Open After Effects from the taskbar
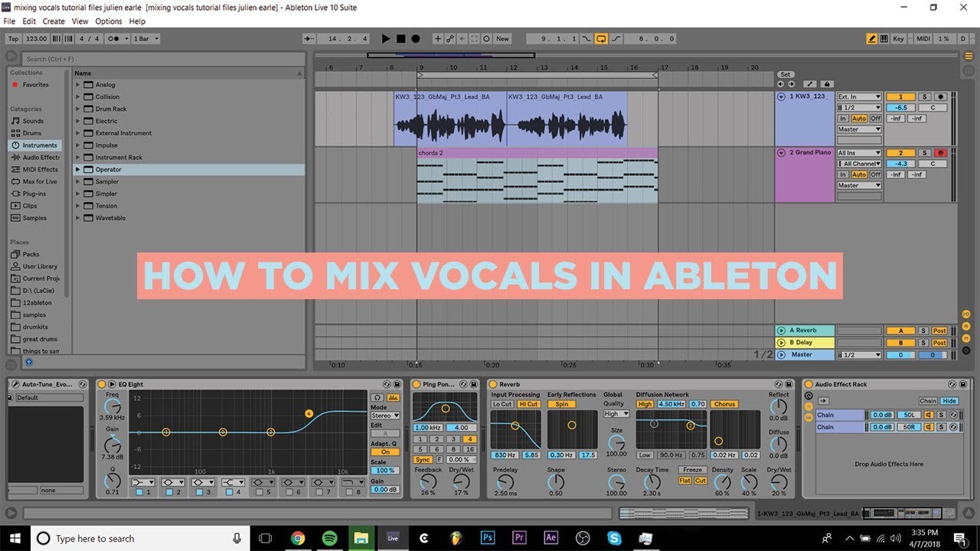This screenshot has height=551, width=980. pos(550,538)
